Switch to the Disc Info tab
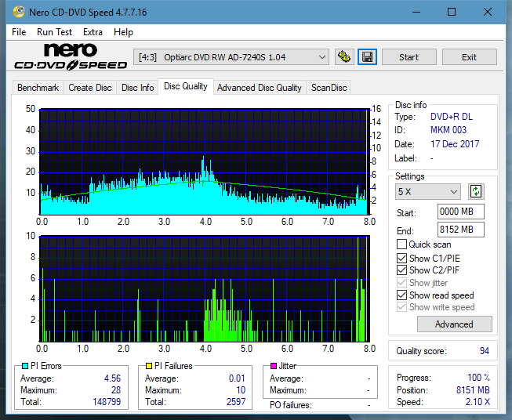The width and height of the screenshot is (512, 420). pyautogui.click(x=137, y=88)
